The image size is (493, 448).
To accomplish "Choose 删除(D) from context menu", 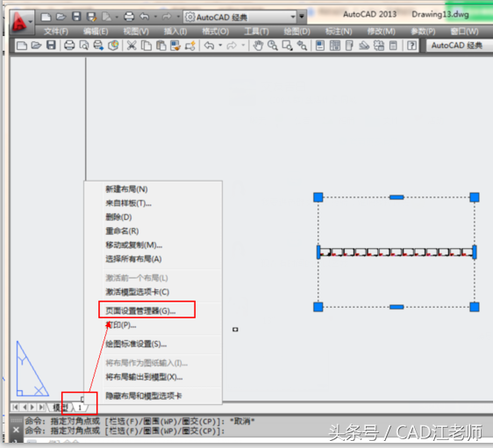I will (x=118, y=217).
